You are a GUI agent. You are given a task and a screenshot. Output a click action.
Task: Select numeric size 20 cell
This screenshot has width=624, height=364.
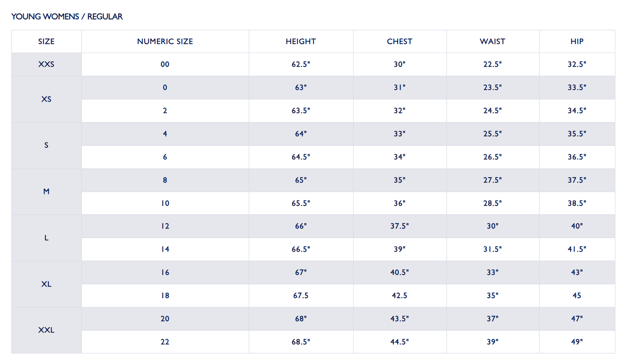coord(165,319)
